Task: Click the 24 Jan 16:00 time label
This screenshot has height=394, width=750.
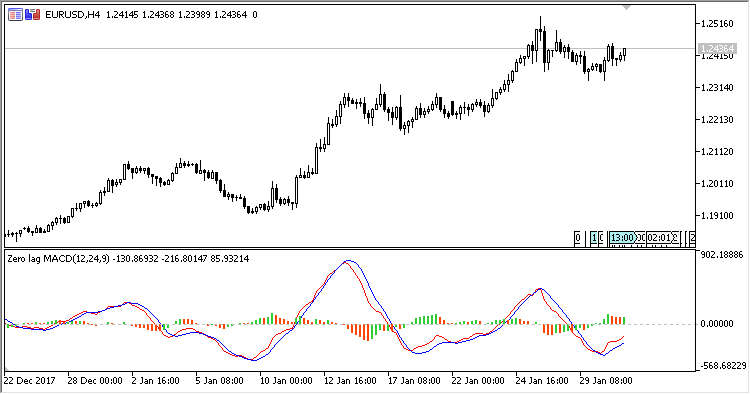Action: point(542,381)
